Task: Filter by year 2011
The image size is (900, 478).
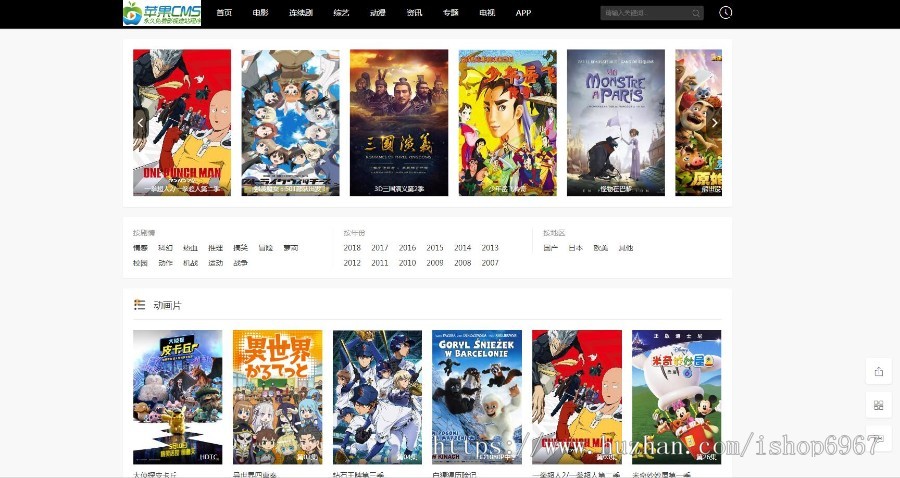Action: click(x=380, y=263)
